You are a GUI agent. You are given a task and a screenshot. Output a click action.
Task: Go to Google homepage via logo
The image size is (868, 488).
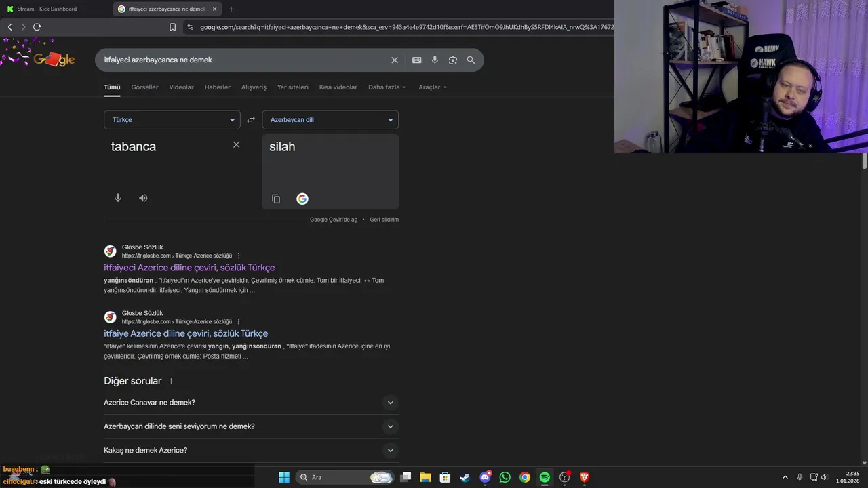pos(54,60)
